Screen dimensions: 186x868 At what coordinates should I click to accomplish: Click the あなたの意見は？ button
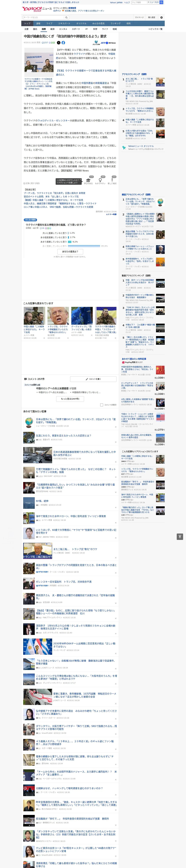[x=70, y=251]
